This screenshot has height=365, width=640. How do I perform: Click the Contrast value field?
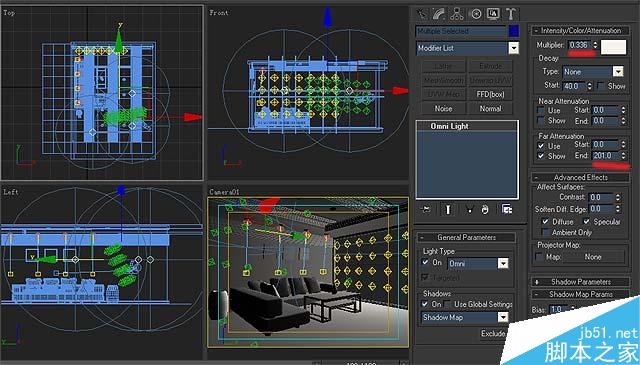(601, 197)
